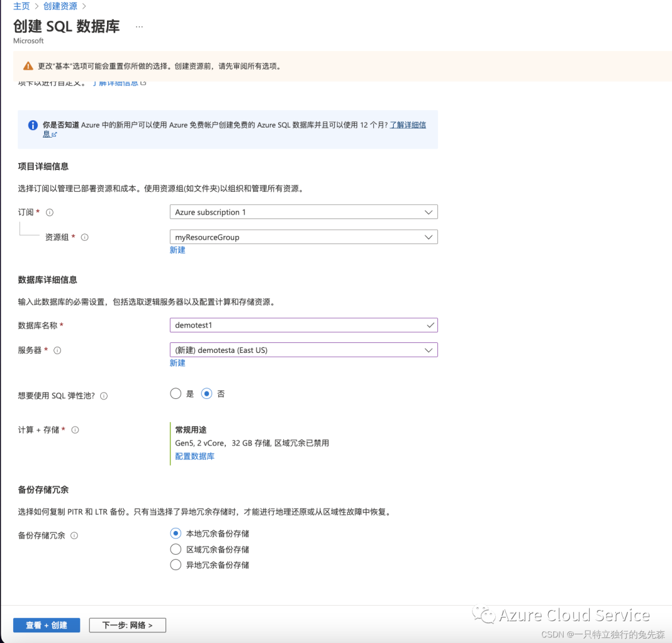The width and height of the screenshot is (672, 643).
Task: Choose 异地冗余备份存储 option
Action: coord(175,565)
